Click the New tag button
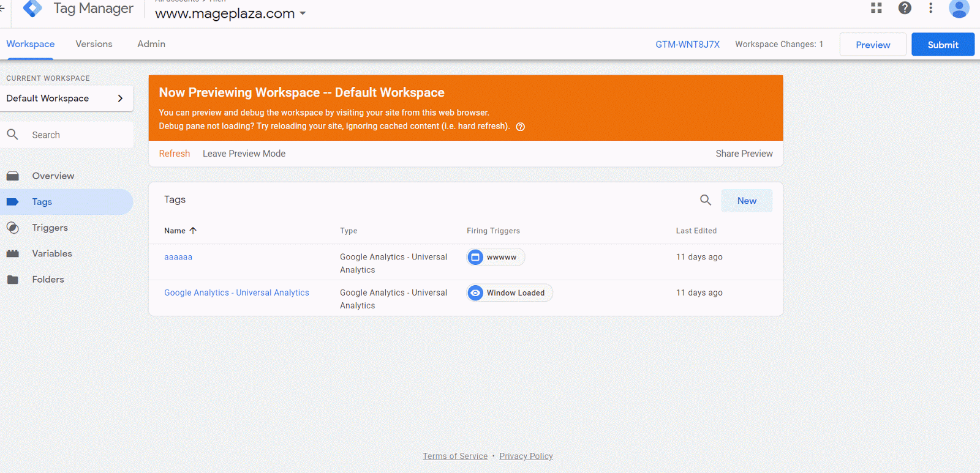This screenshot has width=980, height=473. point(747,201)
